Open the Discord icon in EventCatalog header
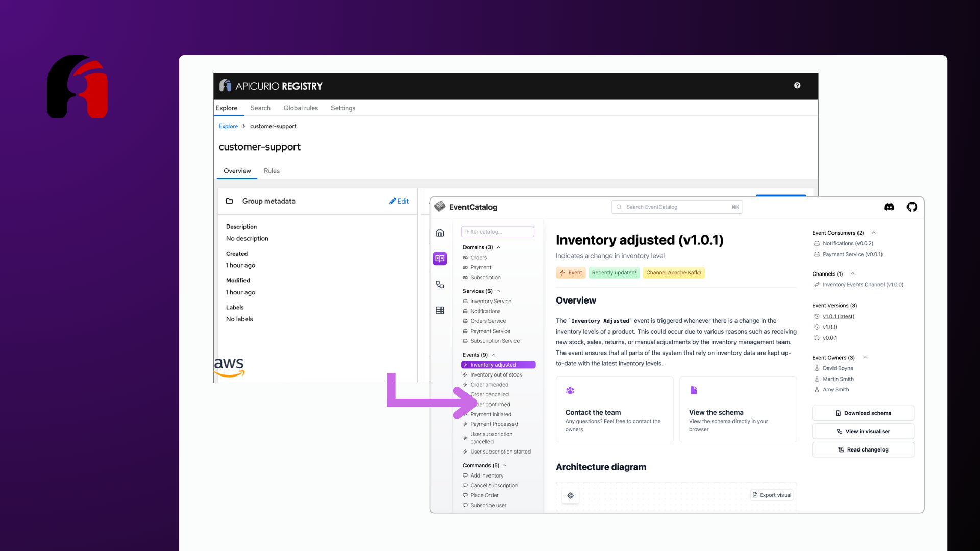Image resolution: width=980 pixels, height=551 pixels. 889,207
